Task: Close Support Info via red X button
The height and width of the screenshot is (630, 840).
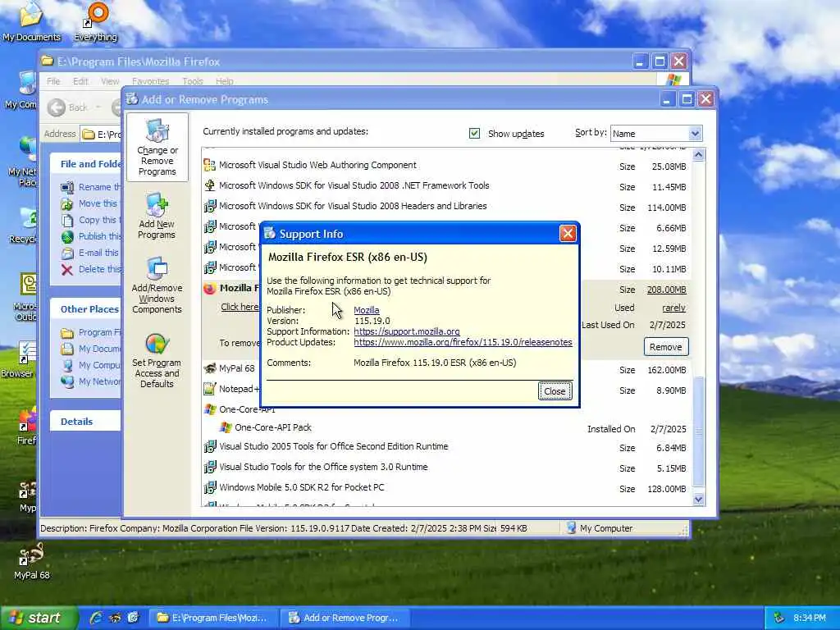Action: 568,233
